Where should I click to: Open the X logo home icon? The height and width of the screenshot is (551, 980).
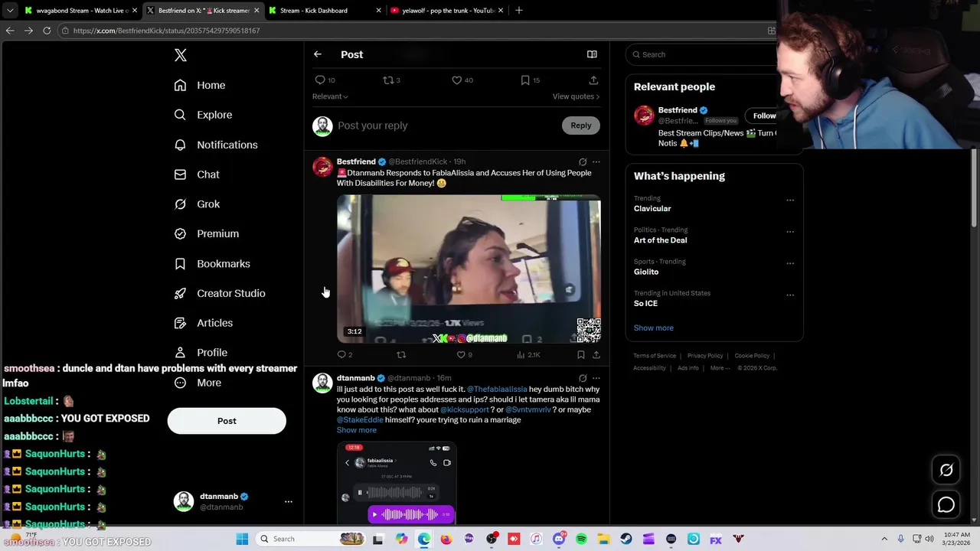point(181,55)
